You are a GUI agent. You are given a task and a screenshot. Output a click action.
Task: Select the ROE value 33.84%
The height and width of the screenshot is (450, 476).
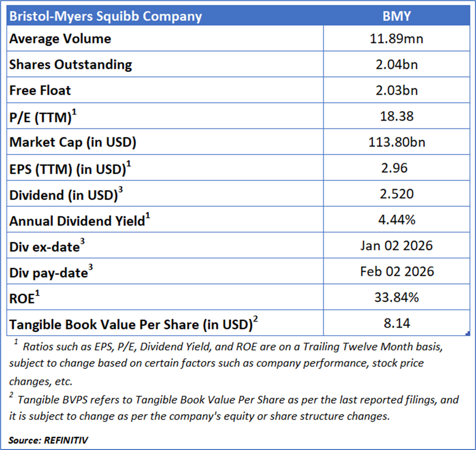[396, 298]
